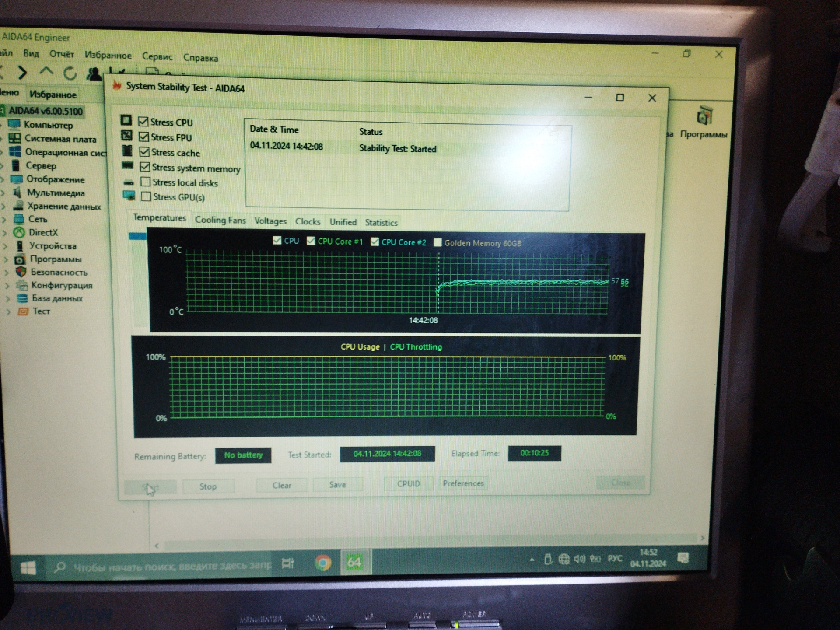The width and height of the screenshot is (840, 630).
Task: Enable Stress GPU(s) checkbox
Action: (x=146, y=196)
